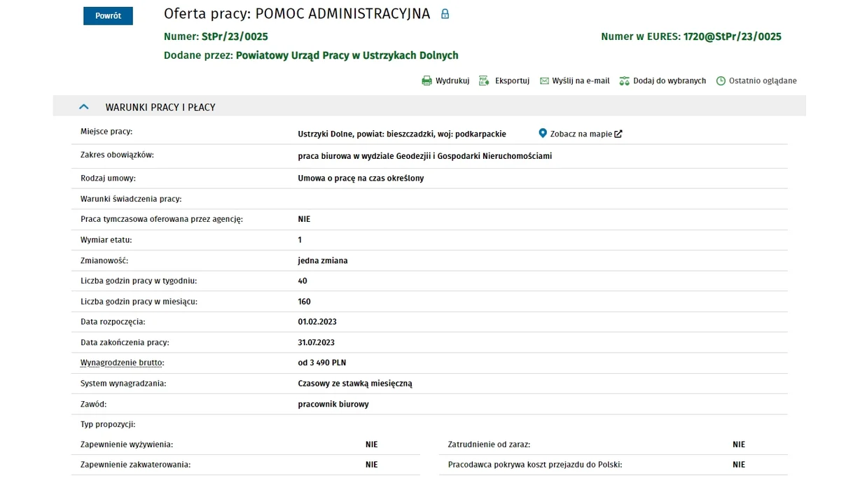The height and width of the screenshot is (504, 853).
Task: Click the Warunki świadczenia pracy label
Action: 131,199
